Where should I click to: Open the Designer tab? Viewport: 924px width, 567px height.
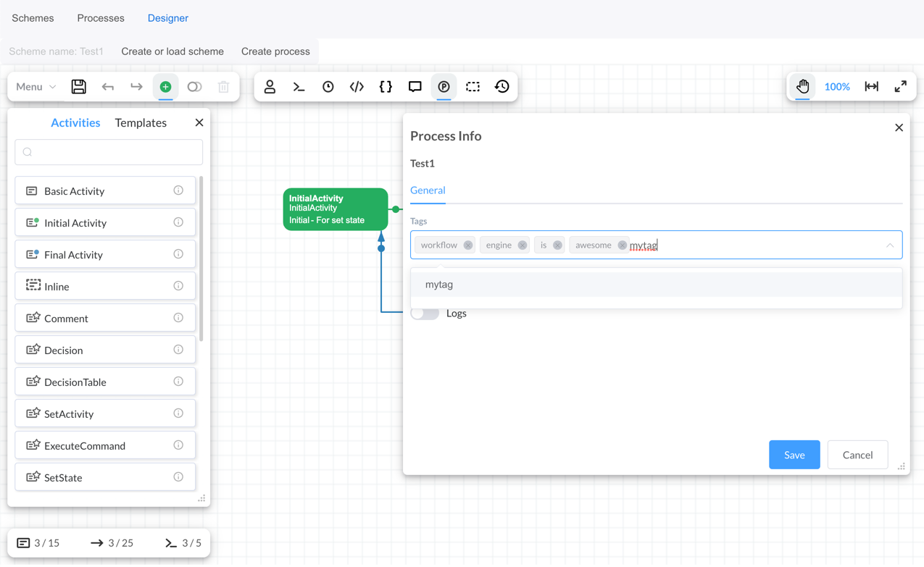click(x=168, y=18)
